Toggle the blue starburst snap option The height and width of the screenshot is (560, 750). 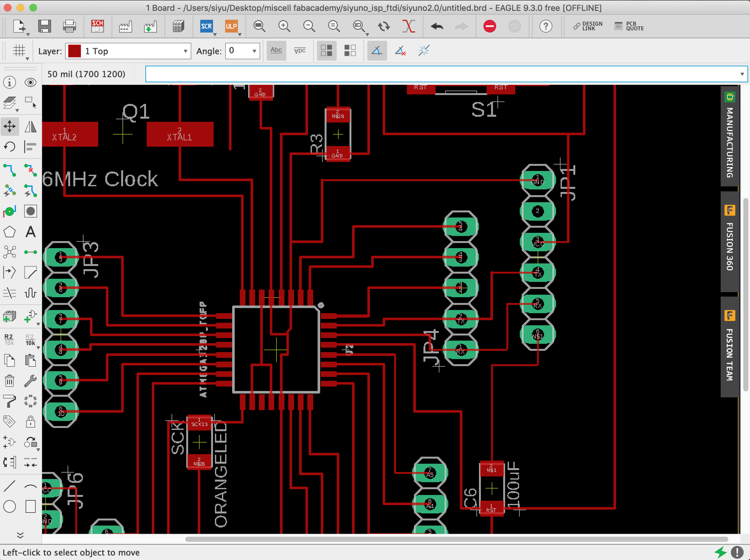pyautogui.click(x=424, y=50)
